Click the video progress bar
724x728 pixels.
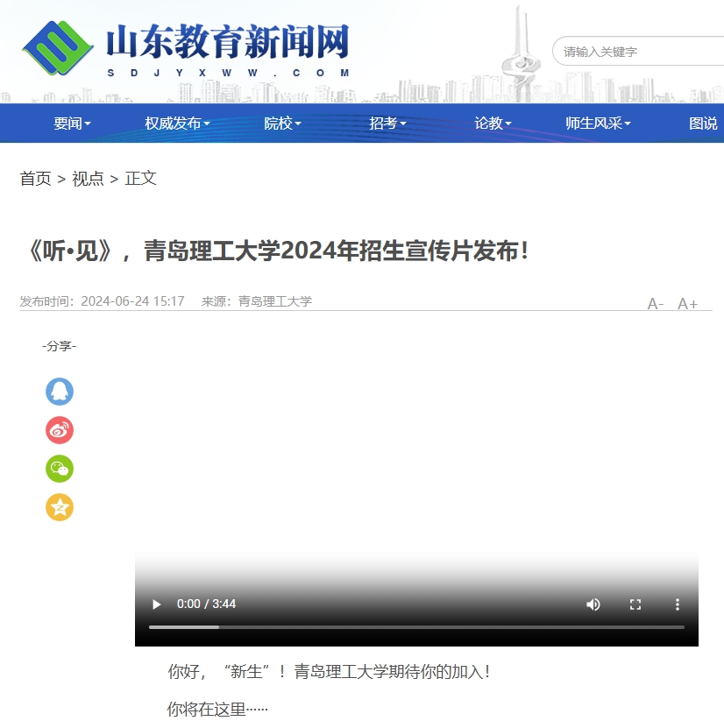point(416,627)
